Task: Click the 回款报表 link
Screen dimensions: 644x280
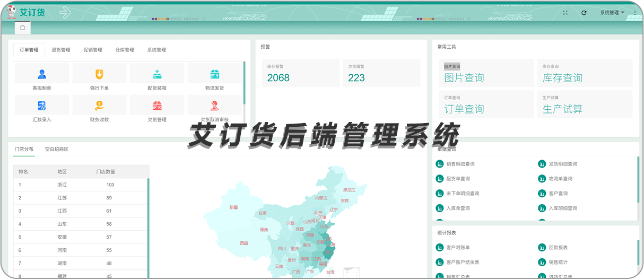Action: pyautogui.click(x=558, y=248)
